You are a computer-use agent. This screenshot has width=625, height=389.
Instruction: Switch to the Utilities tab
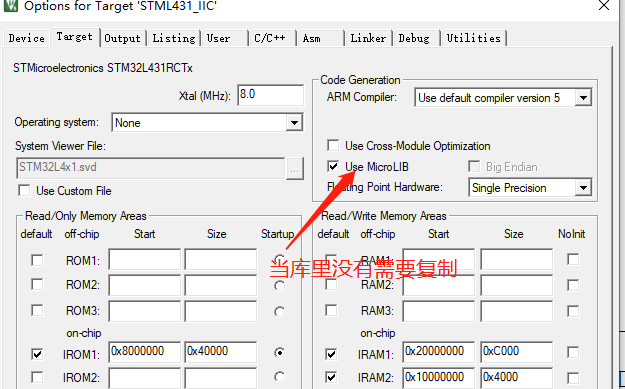click(474, 38)
